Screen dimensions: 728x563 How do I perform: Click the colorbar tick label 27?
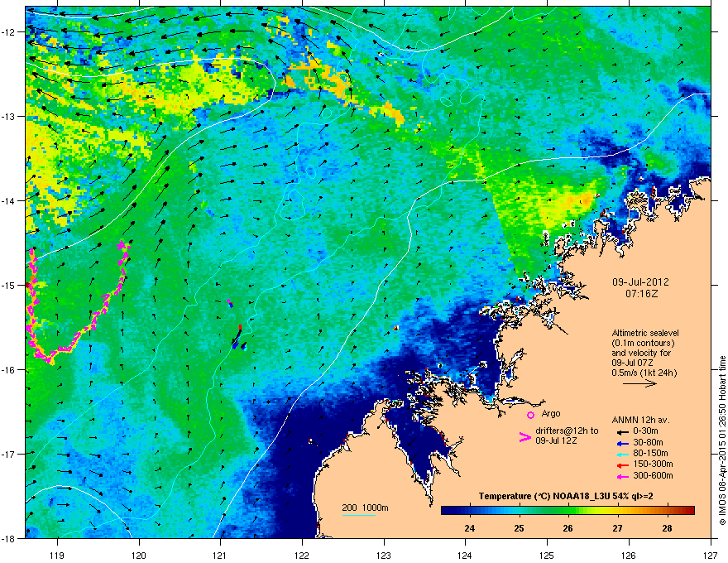click(x=617, y=528)
